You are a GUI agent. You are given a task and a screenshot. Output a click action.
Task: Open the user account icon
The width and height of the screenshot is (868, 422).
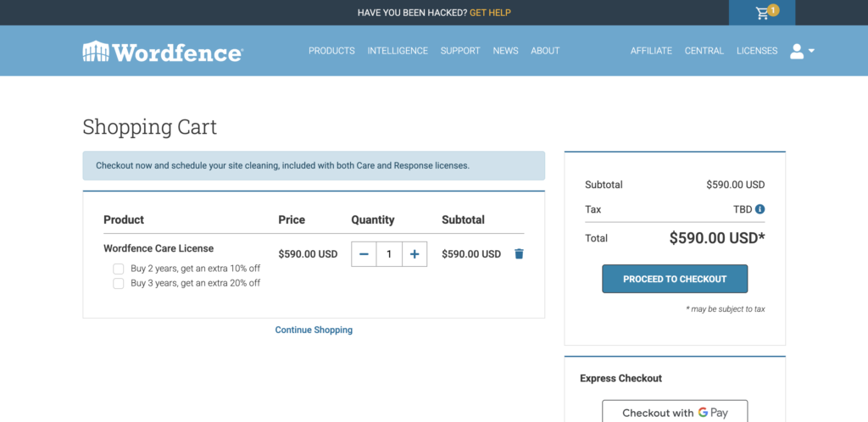click(x=797, y=52)
